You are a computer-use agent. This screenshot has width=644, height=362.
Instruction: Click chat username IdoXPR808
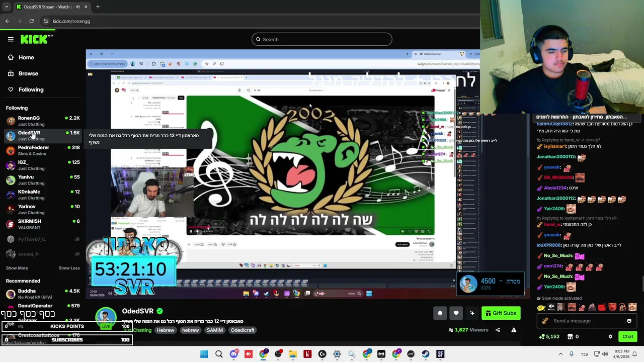tap(548, 245)
